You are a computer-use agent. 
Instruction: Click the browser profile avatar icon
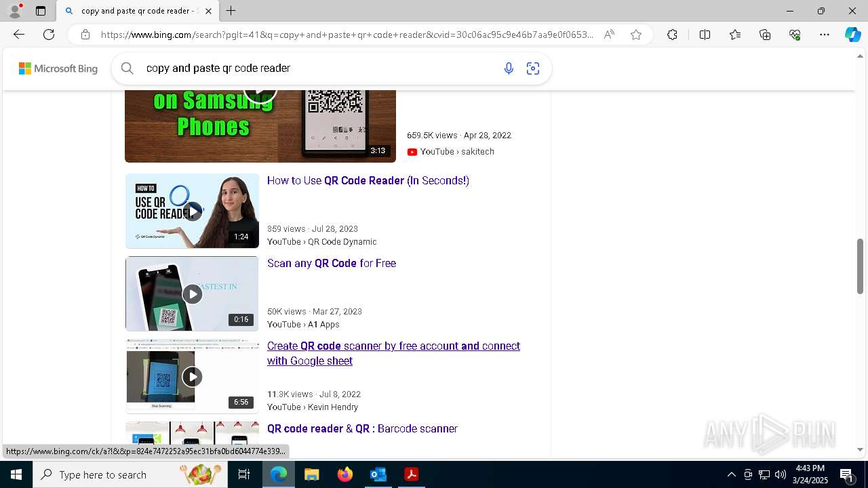(15, 11)
